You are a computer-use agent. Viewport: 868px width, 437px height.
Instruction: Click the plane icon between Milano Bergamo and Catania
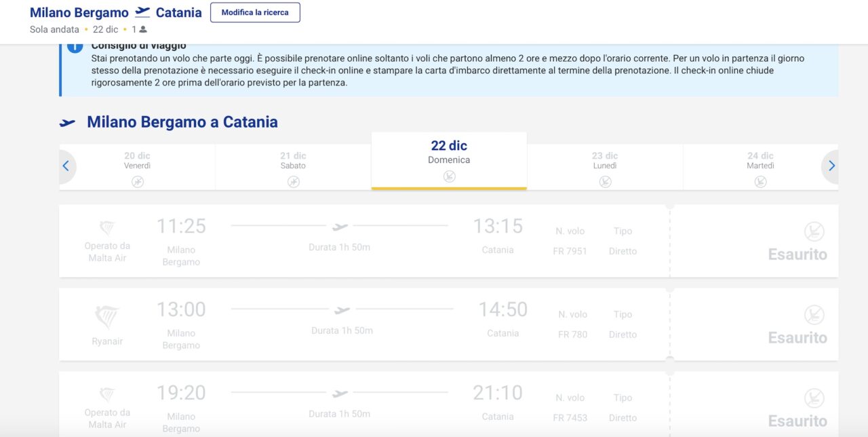(142, 12)
